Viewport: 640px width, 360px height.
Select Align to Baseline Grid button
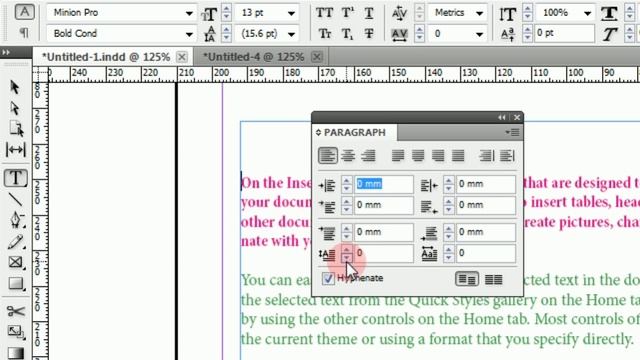pyautogui.click(x=493, y=280)
